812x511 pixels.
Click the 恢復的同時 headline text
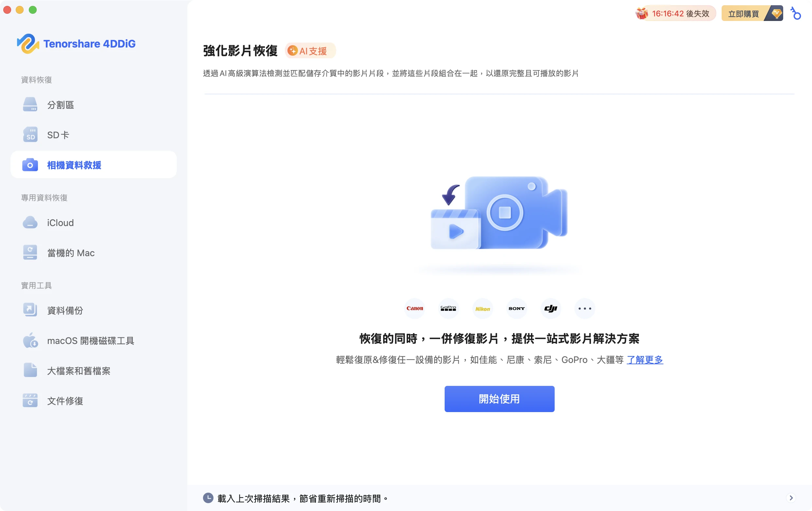click(499, 338)
